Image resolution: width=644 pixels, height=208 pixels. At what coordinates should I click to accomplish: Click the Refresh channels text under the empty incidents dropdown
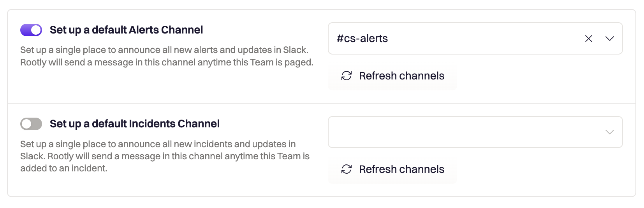point(401,169)
